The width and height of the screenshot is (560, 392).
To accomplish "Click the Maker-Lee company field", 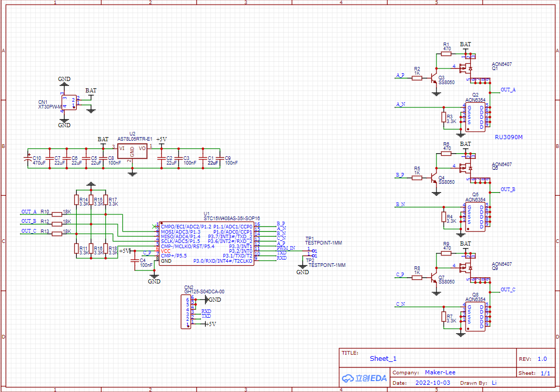I will click(x=440, y=372).
